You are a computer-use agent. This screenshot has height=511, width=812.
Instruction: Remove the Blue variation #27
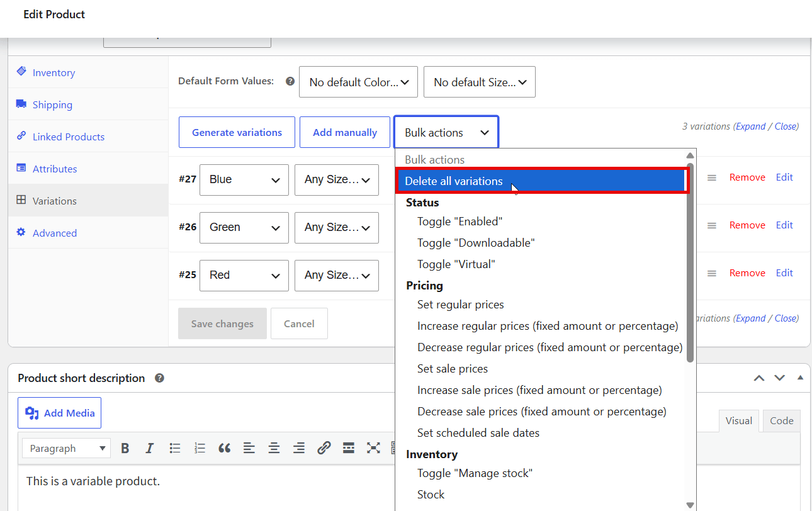pos(747,177)
